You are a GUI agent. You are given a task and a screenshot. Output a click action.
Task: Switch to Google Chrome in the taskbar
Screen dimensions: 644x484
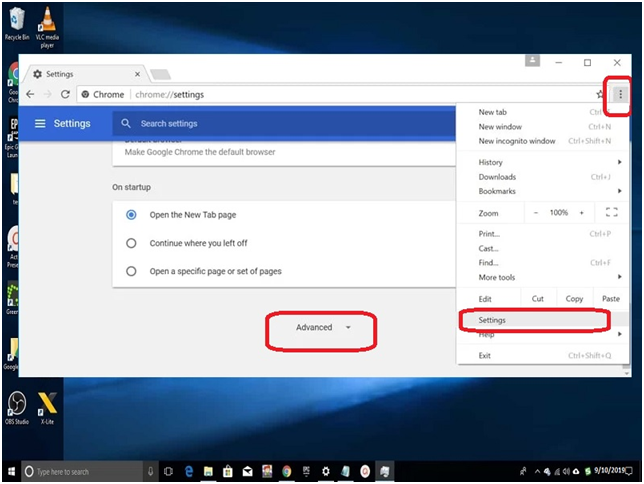click(x=287, y=471)
